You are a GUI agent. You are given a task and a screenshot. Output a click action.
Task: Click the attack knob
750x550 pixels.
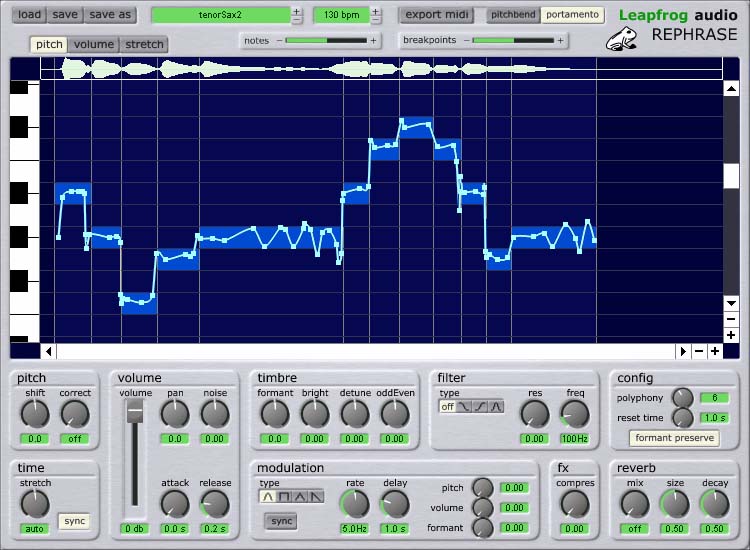point(175,504)
